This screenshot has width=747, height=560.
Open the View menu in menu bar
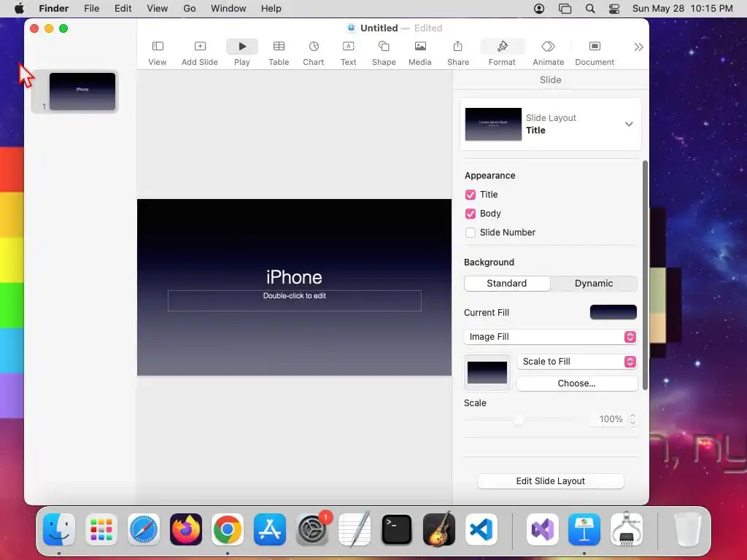(x=158, y=9)
